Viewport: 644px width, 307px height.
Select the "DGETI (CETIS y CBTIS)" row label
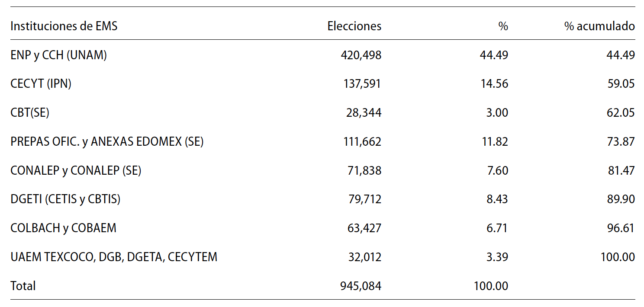[x=65, y=199]
